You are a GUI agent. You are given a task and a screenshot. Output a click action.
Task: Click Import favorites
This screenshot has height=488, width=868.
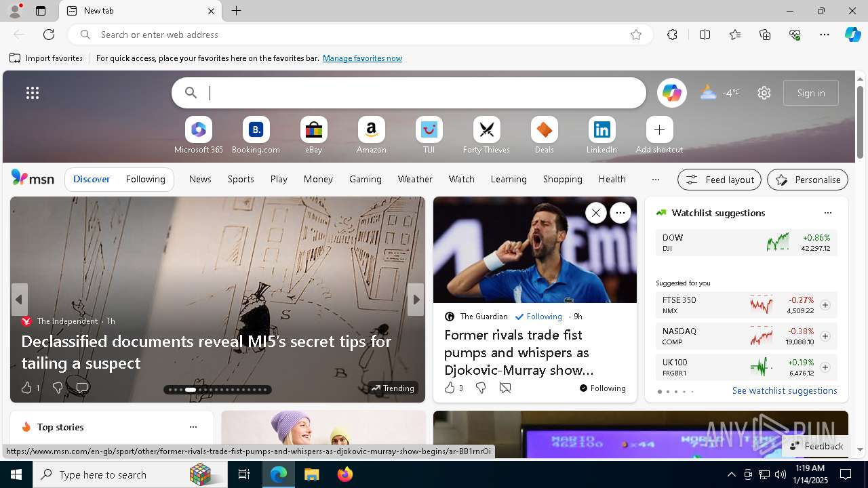coord(46,58)
